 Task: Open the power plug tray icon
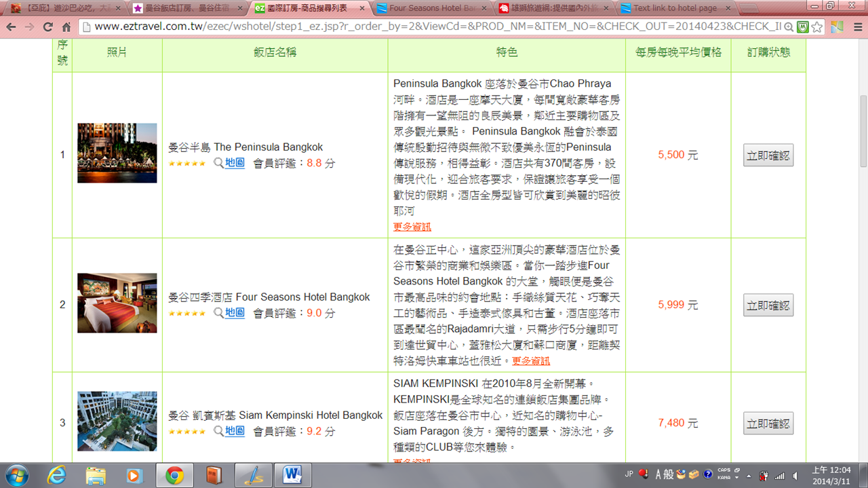pos(764,476)
